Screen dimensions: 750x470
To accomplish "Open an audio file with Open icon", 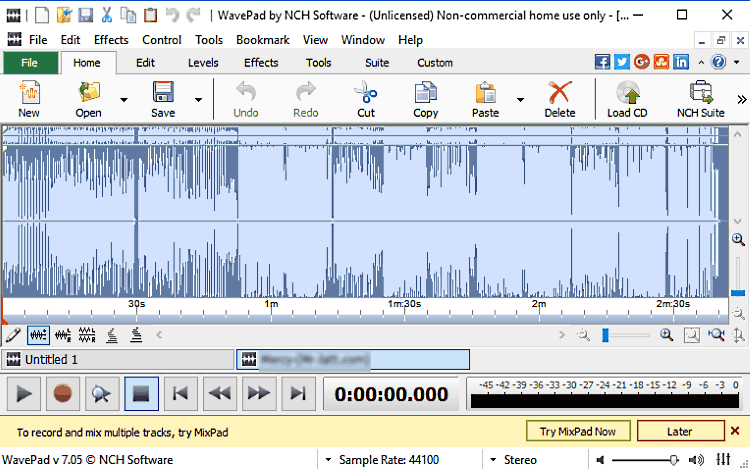I will (89, 93).
